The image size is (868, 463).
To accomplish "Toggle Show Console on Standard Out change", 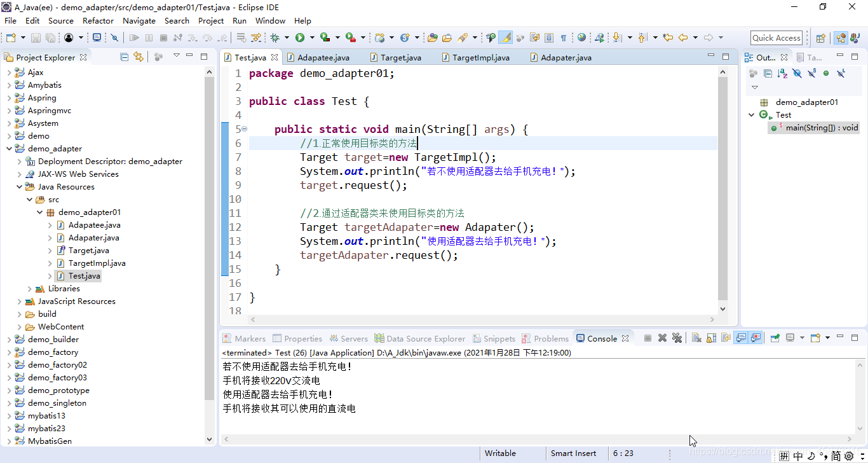I will pyautogui.click(x=741, y=338).
